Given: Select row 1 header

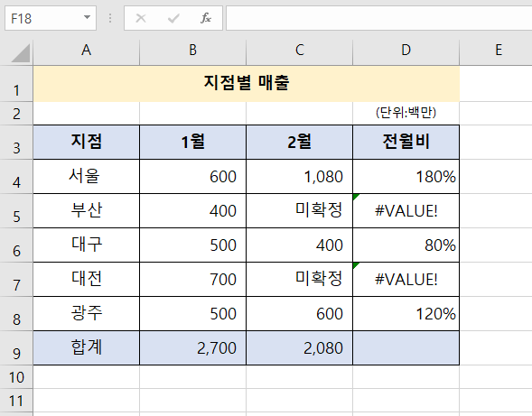Looking at the screenshot, I should (16, 84).
